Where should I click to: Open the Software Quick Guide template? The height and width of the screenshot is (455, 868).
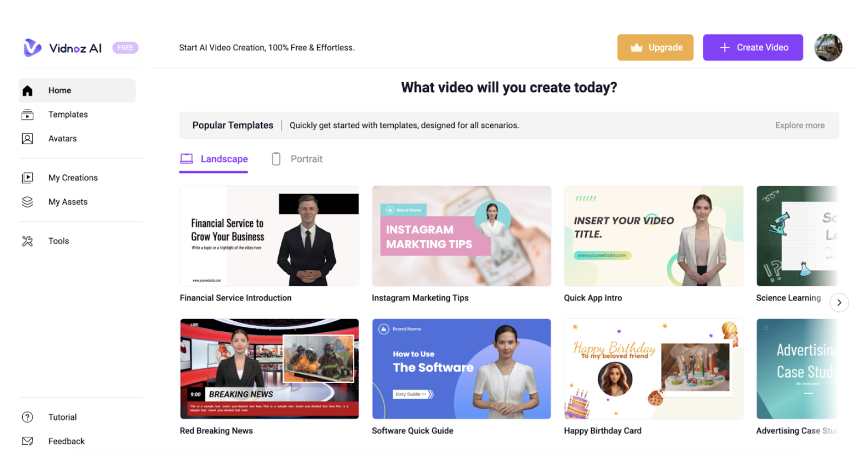462,369
